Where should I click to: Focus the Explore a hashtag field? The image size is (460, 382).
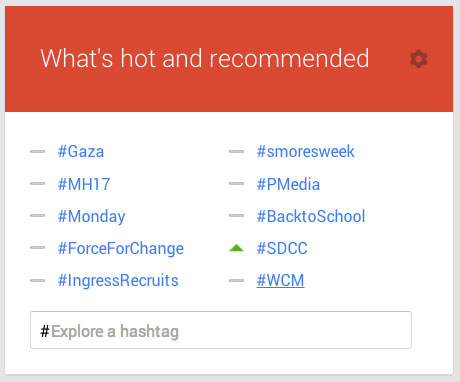[x=221, y=330]
